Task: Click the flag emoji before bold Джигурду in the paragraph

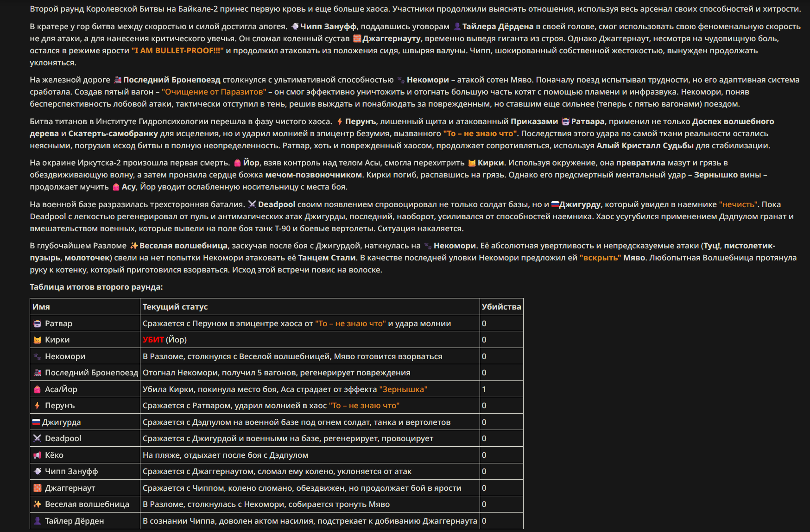Action: point(555,204)
